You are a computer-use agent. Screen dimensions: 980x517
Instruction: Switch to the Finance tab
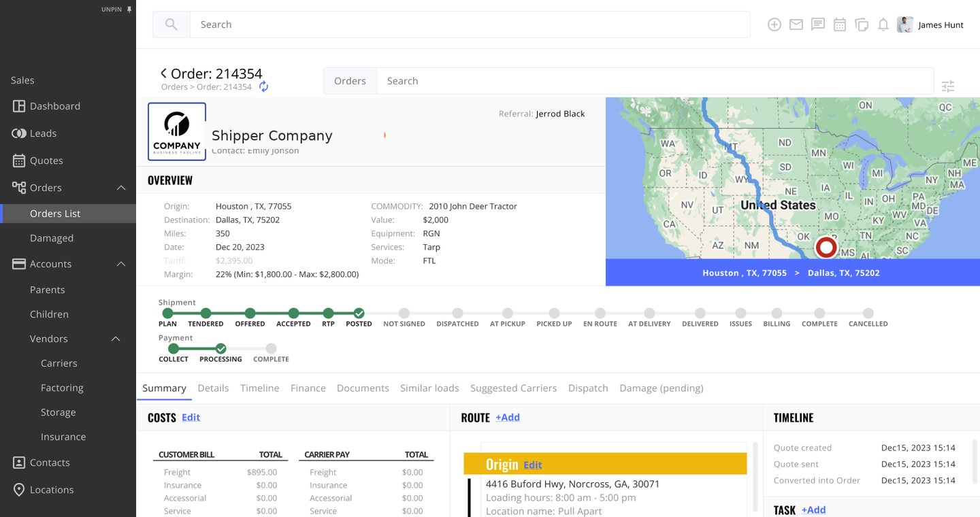click(308, 388)
